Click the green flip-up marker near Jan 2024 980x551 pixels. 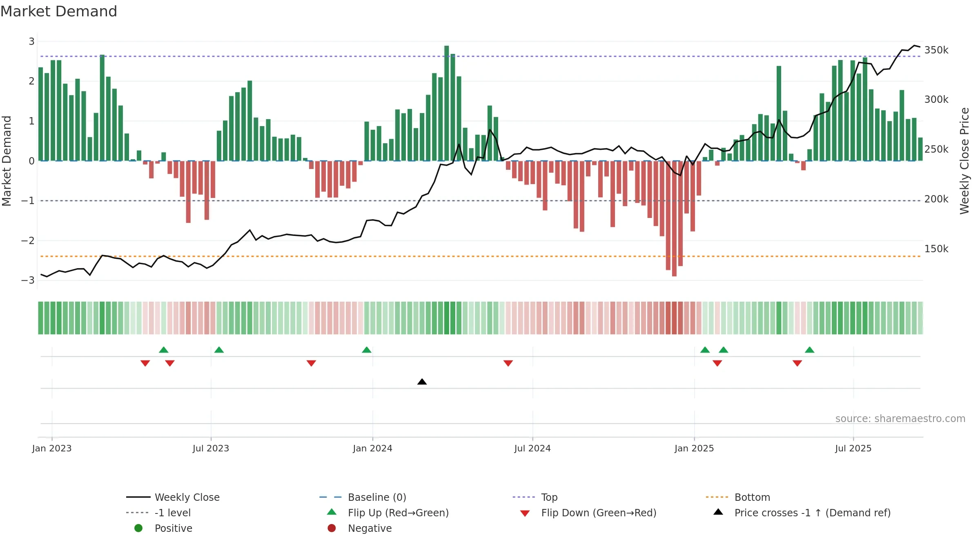pyautogui.click(x=367, y=350)
